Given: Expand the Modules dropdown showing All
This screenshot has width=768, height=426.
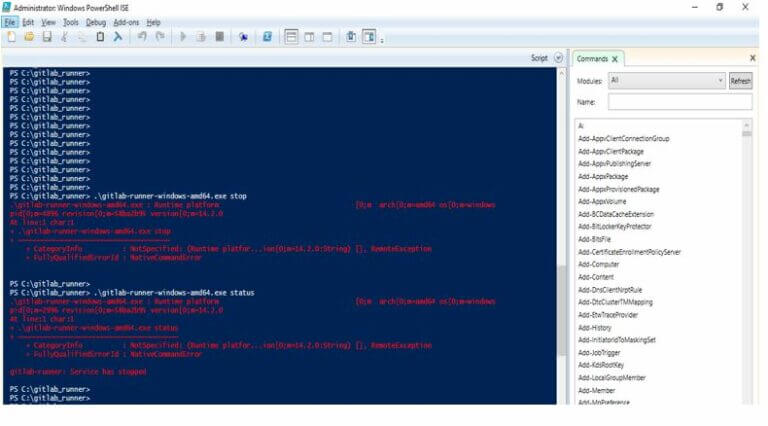Looking at the screenshot, I should (x=667, y=81).
